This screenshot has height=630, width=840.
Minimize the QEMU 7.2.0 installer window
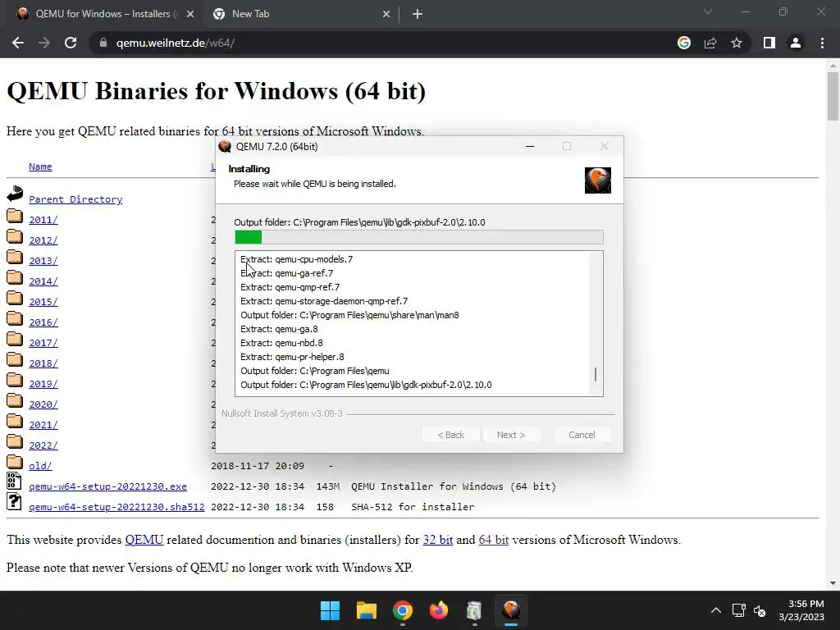click(x=530, y=146)
